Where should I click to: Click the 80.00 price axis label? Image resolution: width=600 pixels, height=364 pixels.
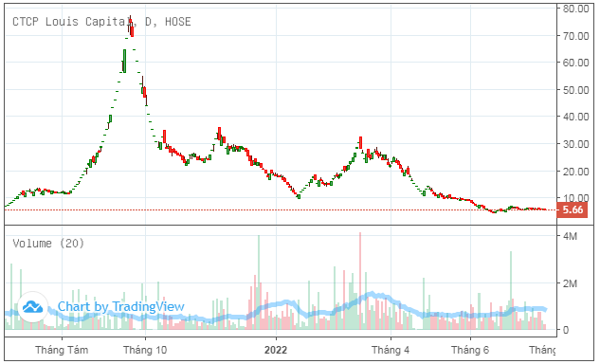[x=575, y=9]
